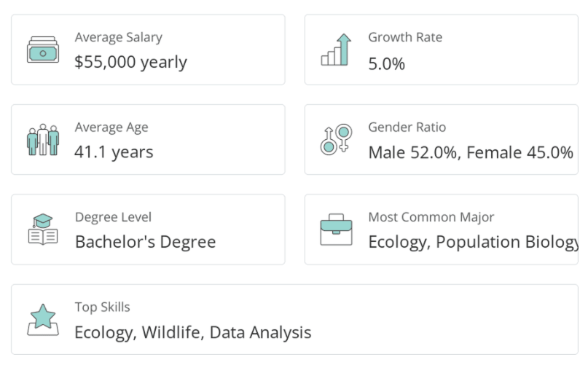Image resolution: width=588 pixels, height=365 pixels.
Task: Click the Gender Ratio heading
Action: coord(407,127)
